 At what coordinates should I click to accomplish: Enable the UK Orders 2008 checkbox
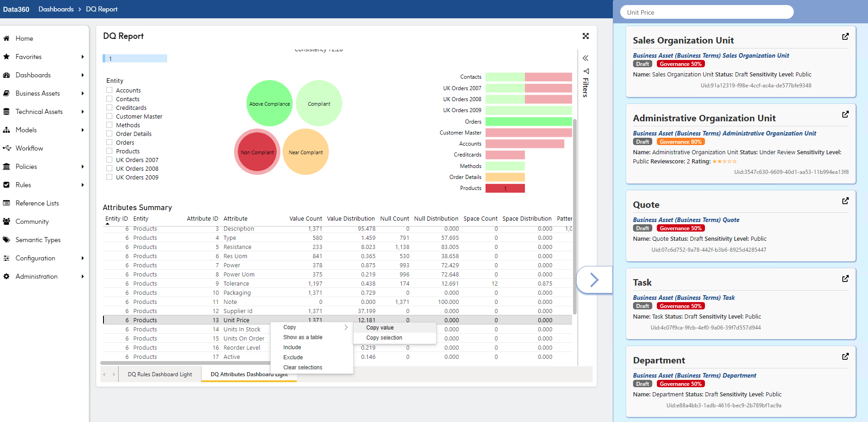click(109, 168)
